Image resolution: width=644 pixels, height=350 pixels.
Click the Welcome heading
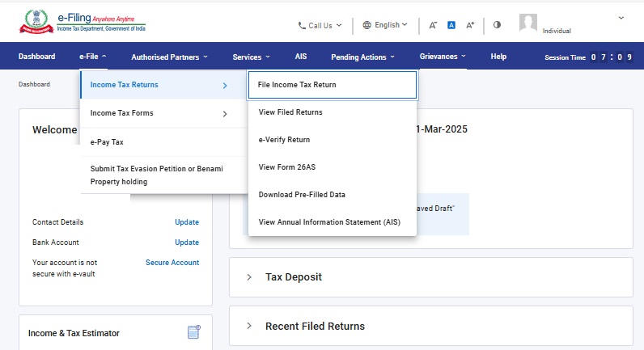tap(55, 130)
